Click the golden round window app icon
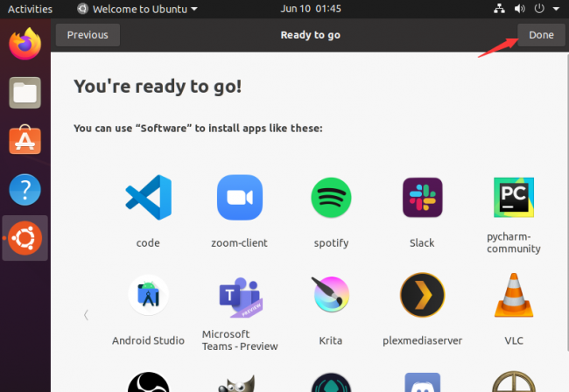Image resolution: width=569 pixels, height=392 pixels. 514,381
